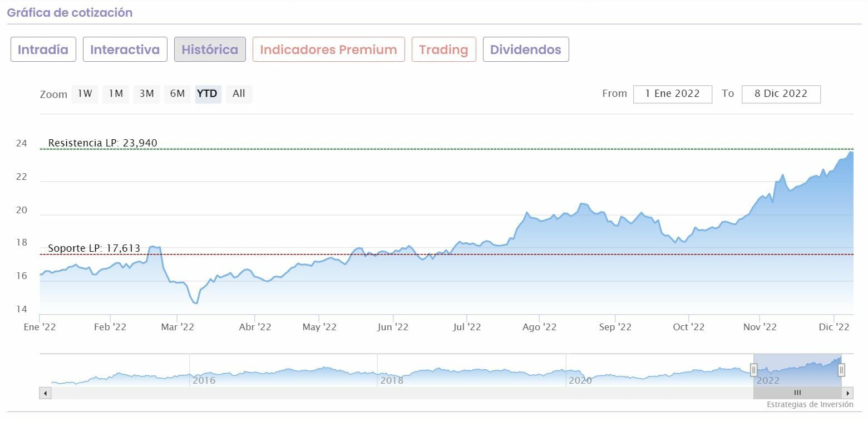868x421 pixels.
Task: Open Indicadores Premium tab
Action: pyautogui.click(x=328, y=50)
